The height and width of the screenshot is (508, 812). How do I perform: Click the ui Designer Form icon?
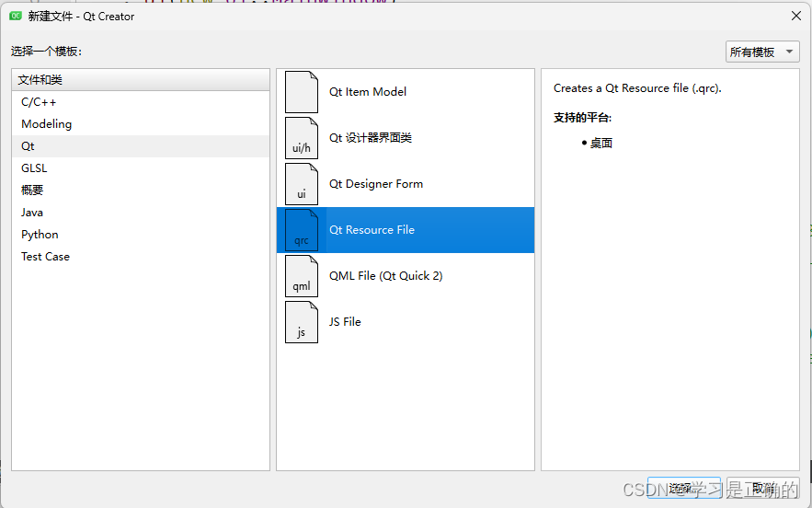click(x=302, y=184)
